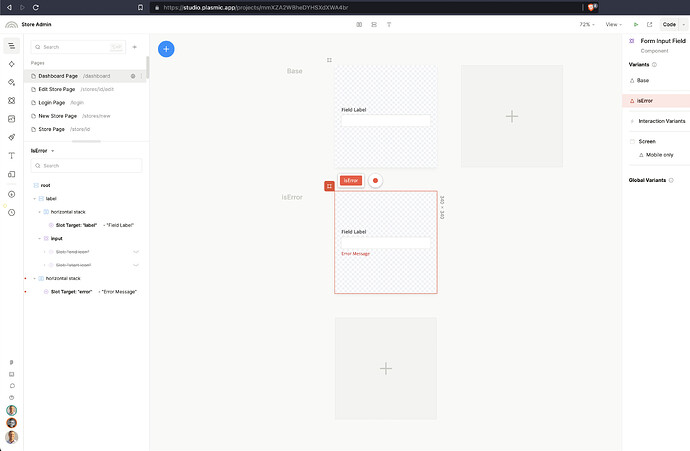
Task: Click the green Play preview button
Action: point(636,24)
